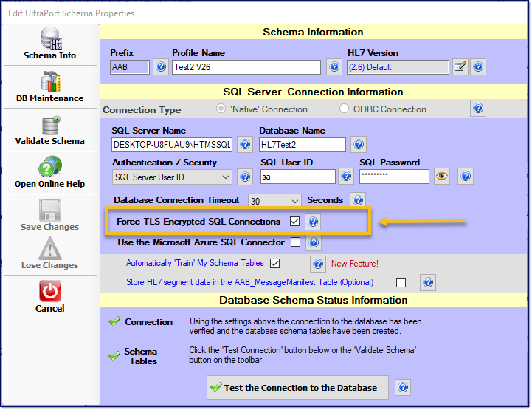Open Online Help from the sidebar
The width and height of the screenshot is (532, 410).
(x=50, y=168)
